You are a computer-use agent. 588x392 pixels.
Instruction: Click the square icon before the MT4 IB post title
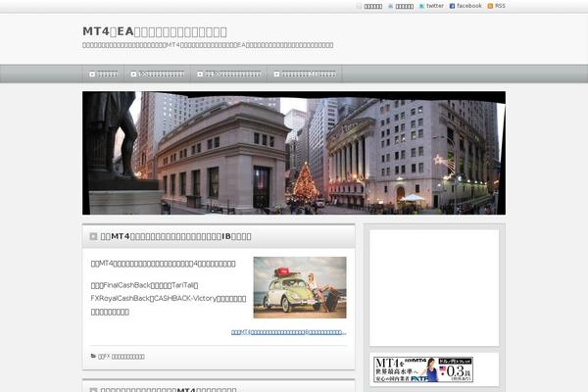click(93, 236)
